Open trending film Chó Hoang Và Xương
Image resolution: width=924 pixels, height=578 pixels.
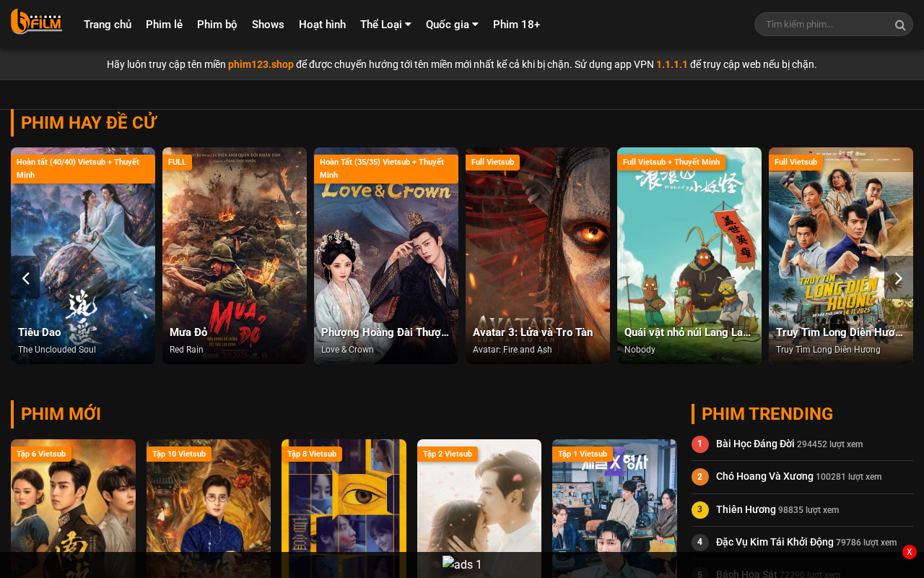click(764, 476)
